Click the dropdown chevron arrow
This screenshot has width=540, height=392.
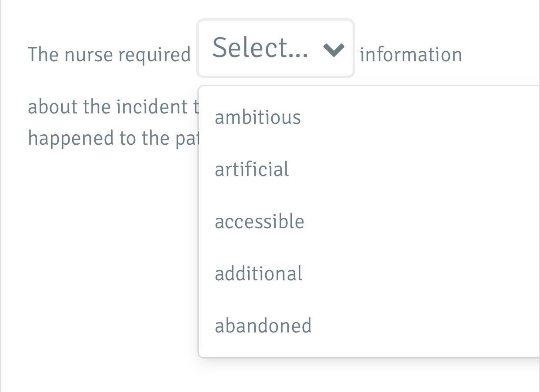(334, 50)
